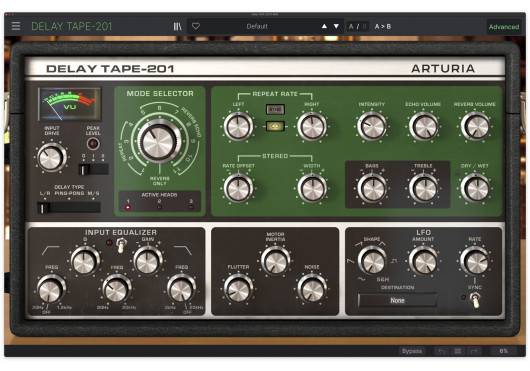Click the Bypass button
The height and width of the screenshot is (371, 530).
412,351
